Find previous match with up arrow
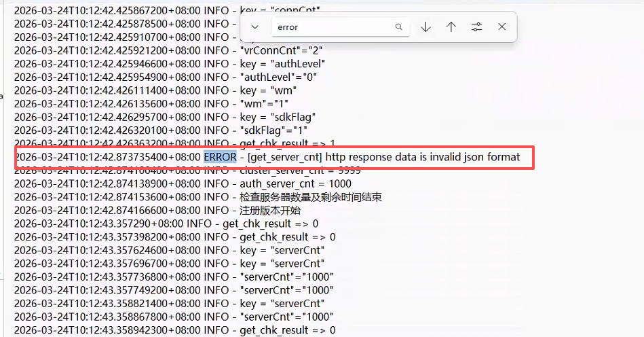This screenshot has height=337, width=644. coord(451,27)
